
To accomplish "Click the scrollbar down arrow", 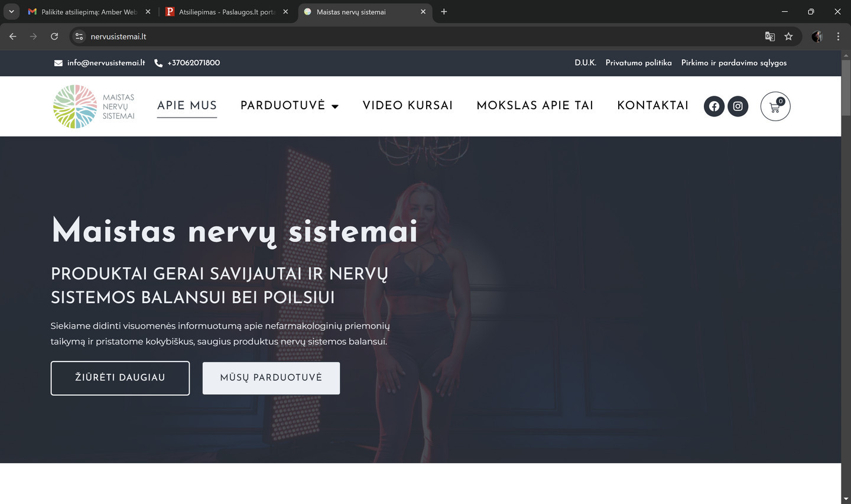I will [846, 499].
